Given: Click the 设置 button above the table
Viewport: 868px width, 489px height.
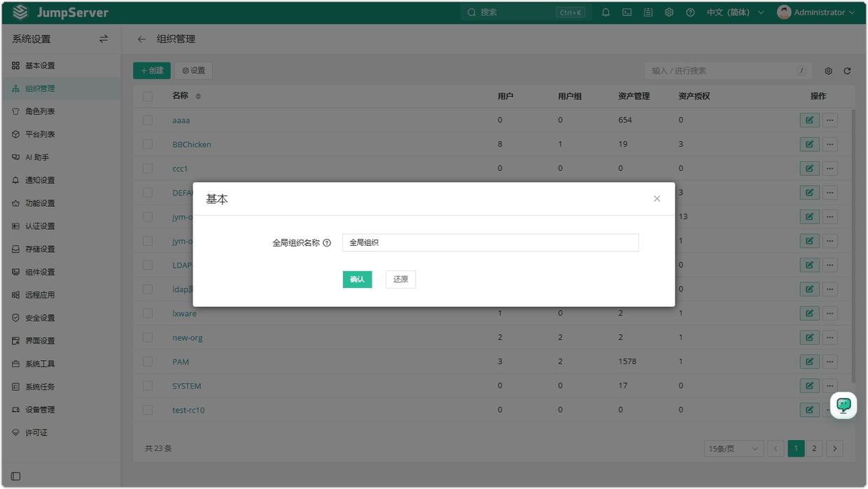Looking at the screenshot, I should [193, 71].
